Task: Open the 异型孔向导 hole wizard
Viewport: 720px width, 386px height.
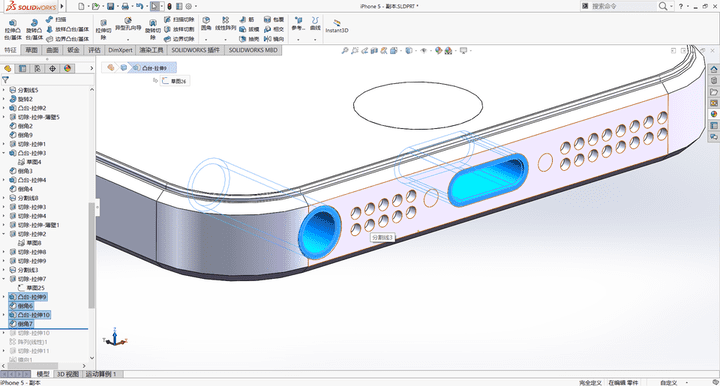Action: (128, 24)
